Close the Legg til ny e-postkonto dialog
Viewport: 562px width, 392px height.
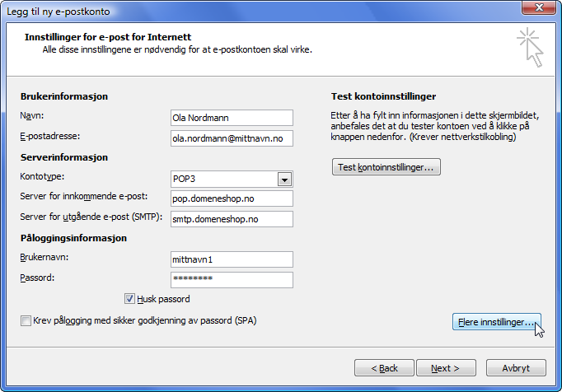(540, 9)
